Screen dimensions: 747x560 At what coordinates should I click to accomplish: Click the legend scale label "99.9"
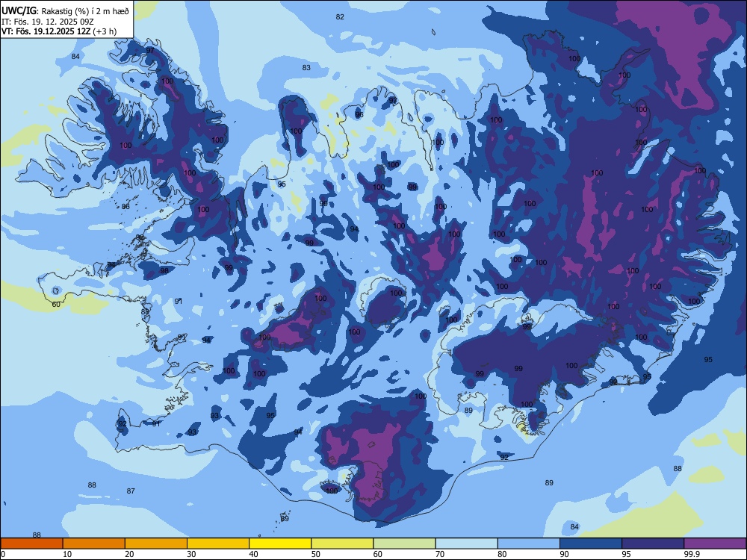tap(692, 554)
